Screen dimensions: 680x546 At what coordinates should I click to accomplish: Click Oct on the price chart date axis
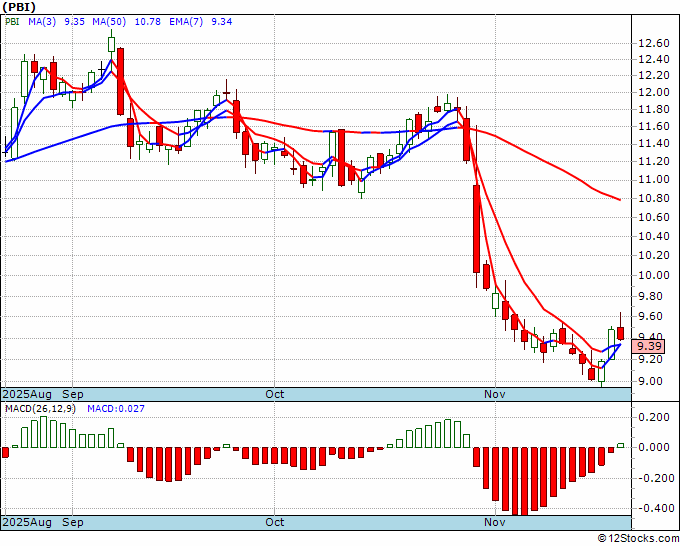pyautogui.click(x=275, y=394)
